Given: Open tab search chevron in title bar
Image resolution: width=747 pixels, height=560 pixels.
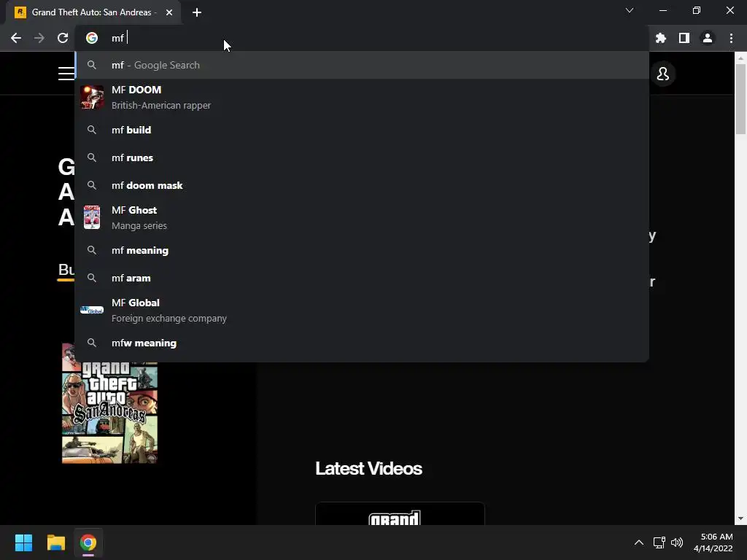Looking at the screenshot, I should pyautogui.click(x=630, y=10).
